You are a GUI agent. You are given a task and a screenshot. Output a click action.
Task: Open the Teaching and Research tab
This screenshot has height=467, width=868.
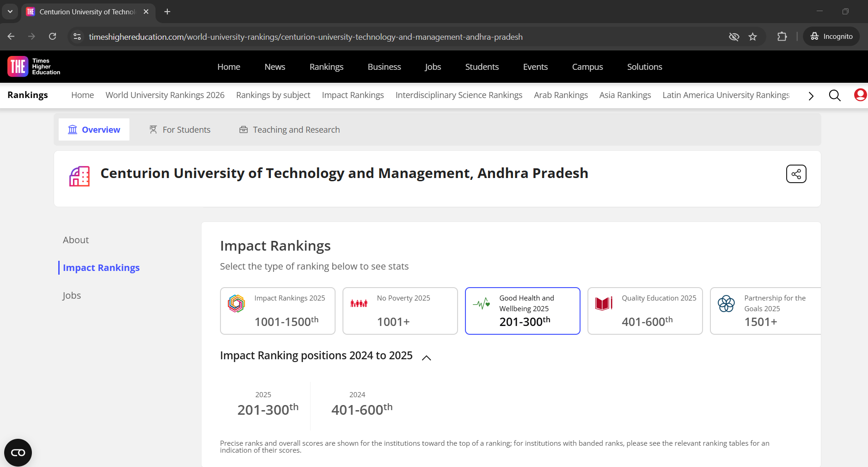coord(289,130)
